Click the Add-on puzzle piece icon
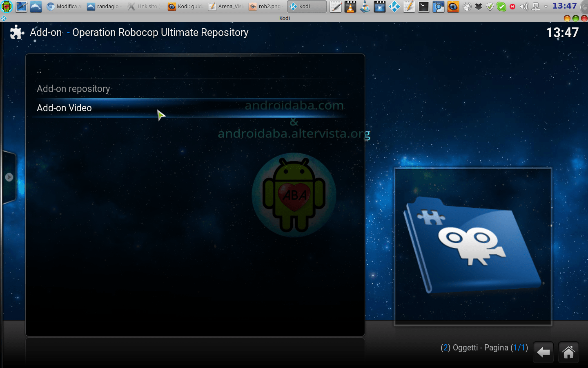588x368 pixels. [x=17, y=32]
